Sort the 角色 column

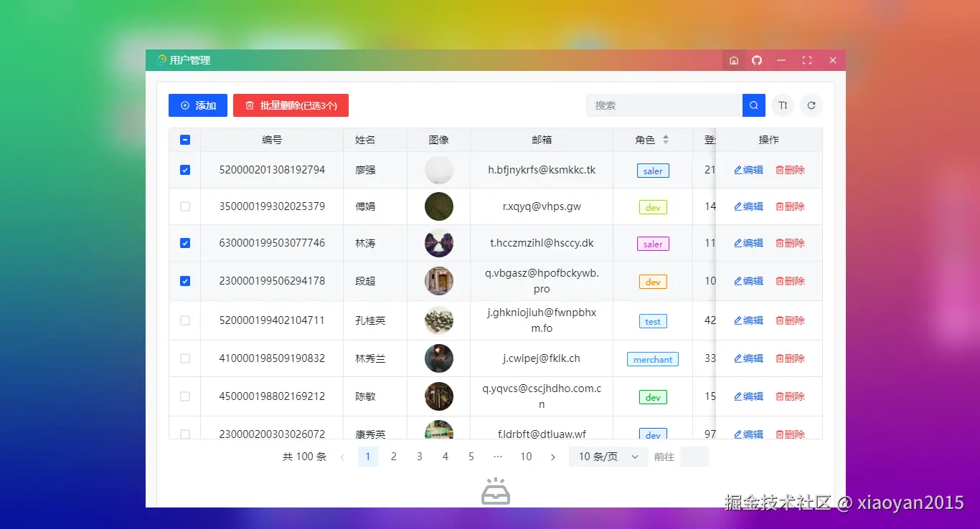pos(666,140)
